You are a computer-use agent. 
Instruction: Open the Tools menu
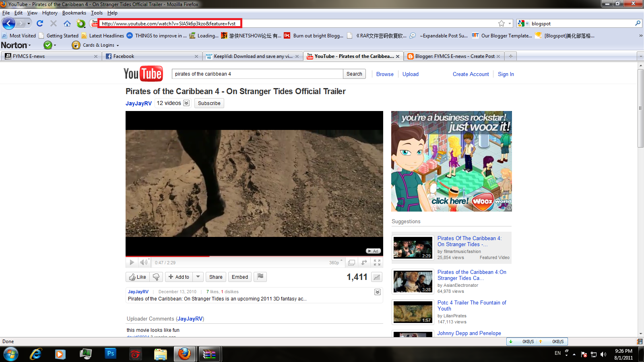coord(97,13)
